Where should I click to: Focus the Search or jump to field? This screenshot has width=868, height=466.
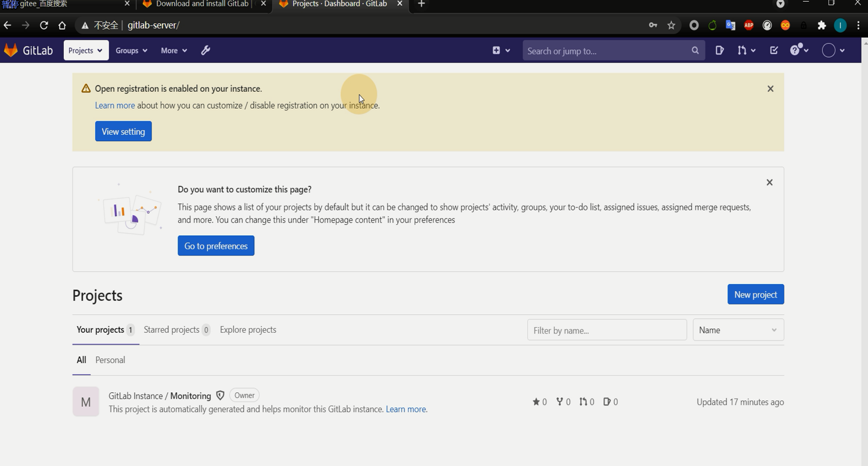[614, 51]
